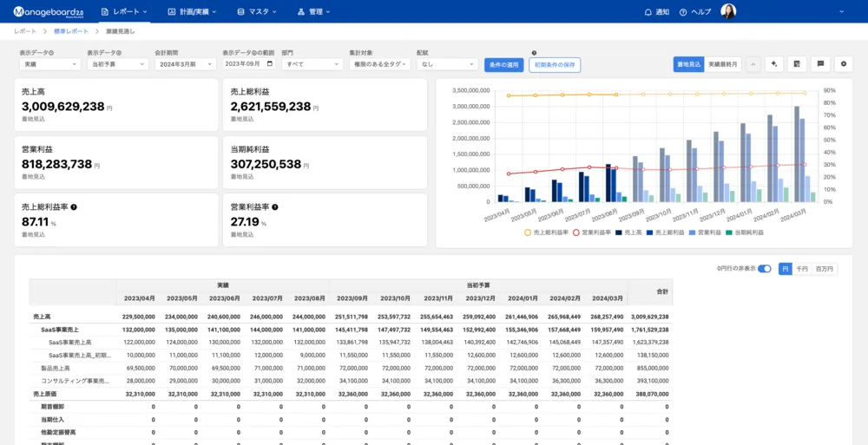
Task: Click the 条件の適用 button
Action: 503,64
